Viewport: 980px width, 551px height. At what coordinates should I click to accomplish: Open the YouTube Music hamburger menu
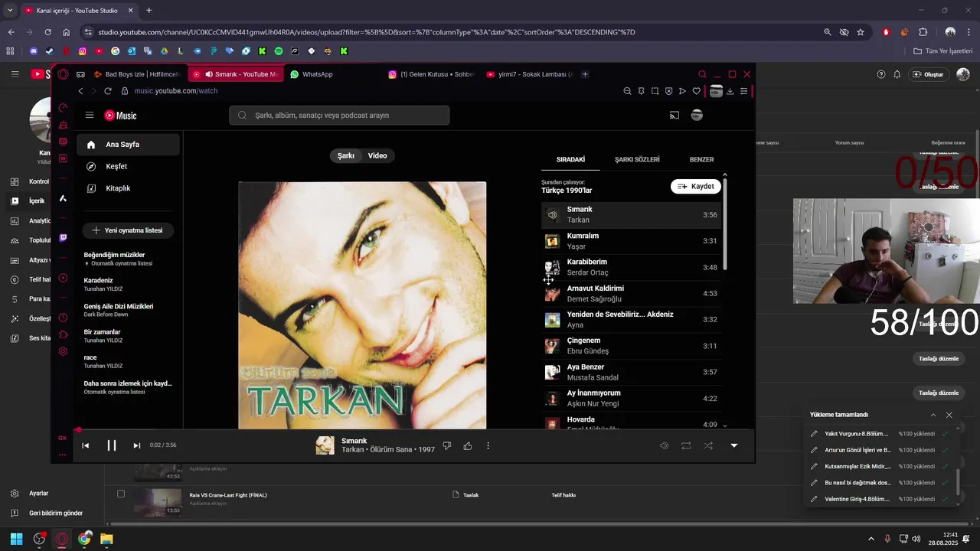pos(90,116)
